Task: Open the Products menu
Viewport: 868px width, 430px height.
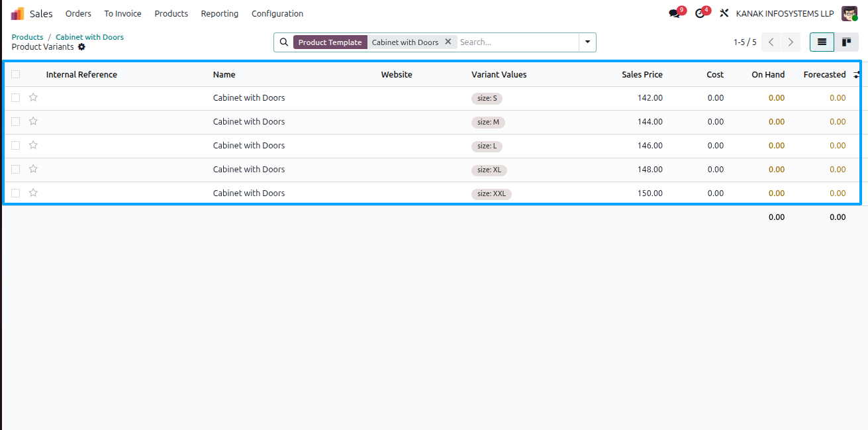Action: (x=171, y=13)
